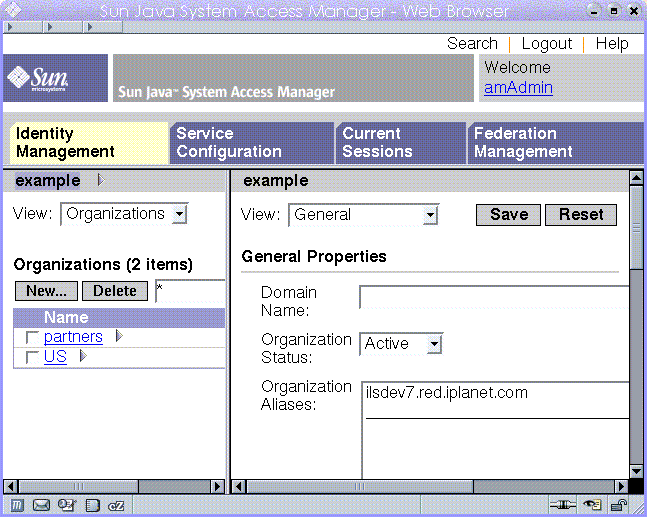Select ilsdev7.red.iplanet.com in Organization Aliases
The image size is (647, 517).
tap(447, 393)
